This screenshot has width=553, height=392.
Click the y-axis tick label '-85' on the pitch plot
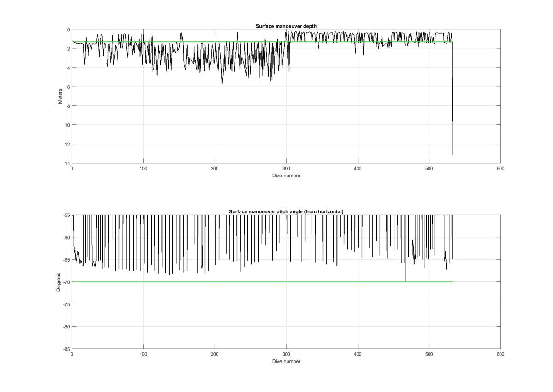[66, 349]
